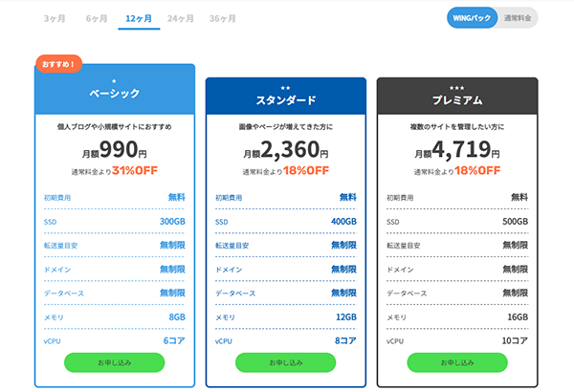Click the 12GB memory value
The height and width of the screenshot is (392, 574).
pos(346,317)
